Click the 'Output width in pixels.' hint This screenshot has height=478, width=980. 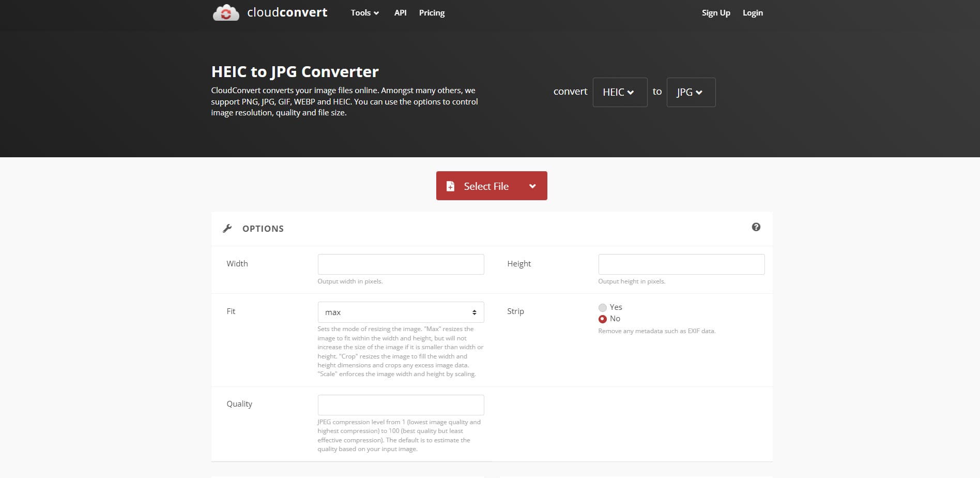pos(350,281)
